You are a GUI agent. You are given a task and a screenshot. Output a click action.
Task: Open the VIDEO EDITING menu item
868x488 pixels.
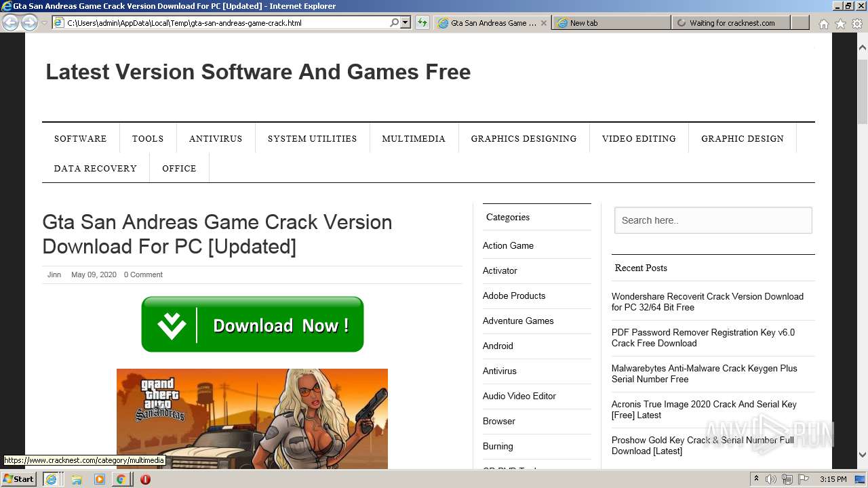tap(639, 138)
